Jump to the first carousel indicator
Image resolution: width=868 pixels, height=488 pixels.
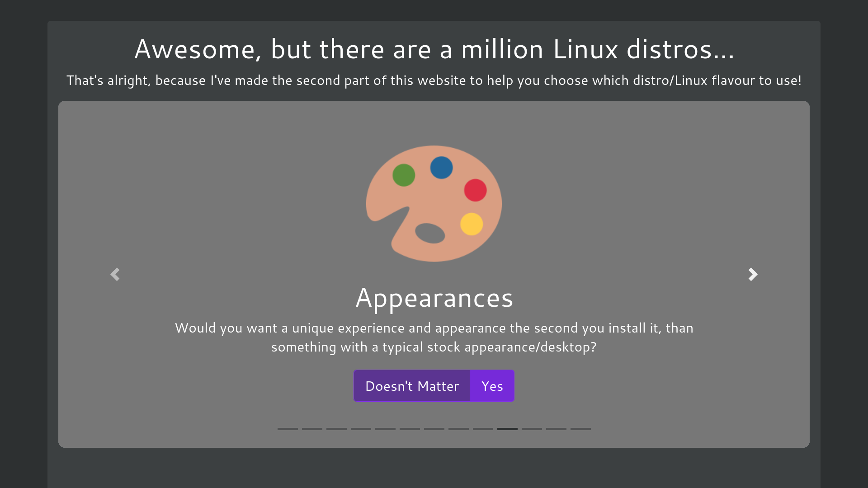tap(288, 429)
